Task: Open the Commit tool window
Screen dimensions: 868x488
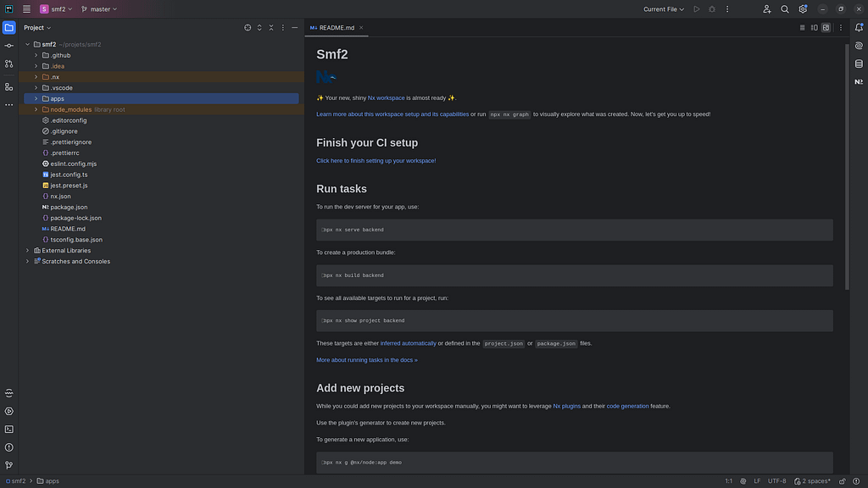Action: tap(8, 46)
